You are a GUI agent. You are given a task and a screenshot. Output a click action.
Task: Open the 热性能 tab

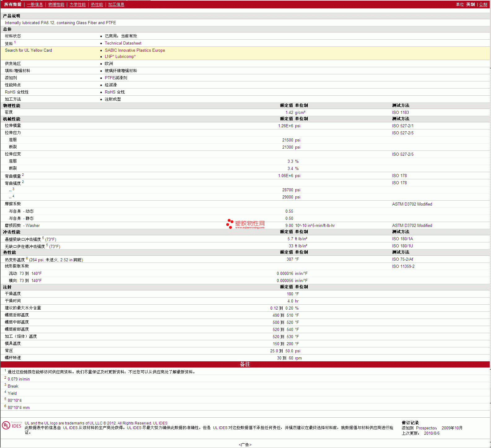[x=97, y=4]
